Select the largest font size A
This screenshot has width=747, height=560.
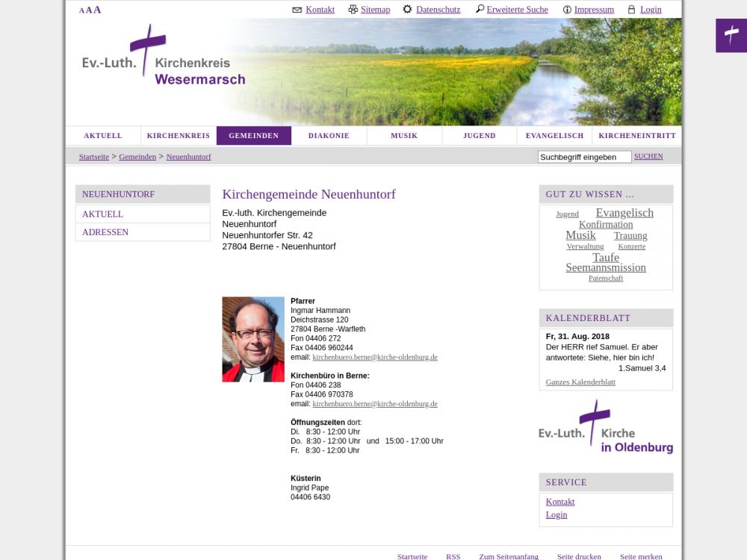97,10
